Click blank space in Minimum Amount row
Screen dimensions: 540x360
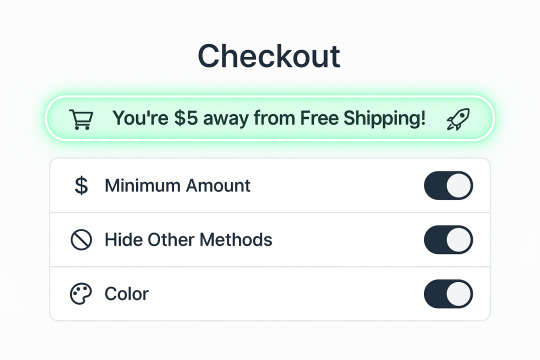[x=338, y=186]
